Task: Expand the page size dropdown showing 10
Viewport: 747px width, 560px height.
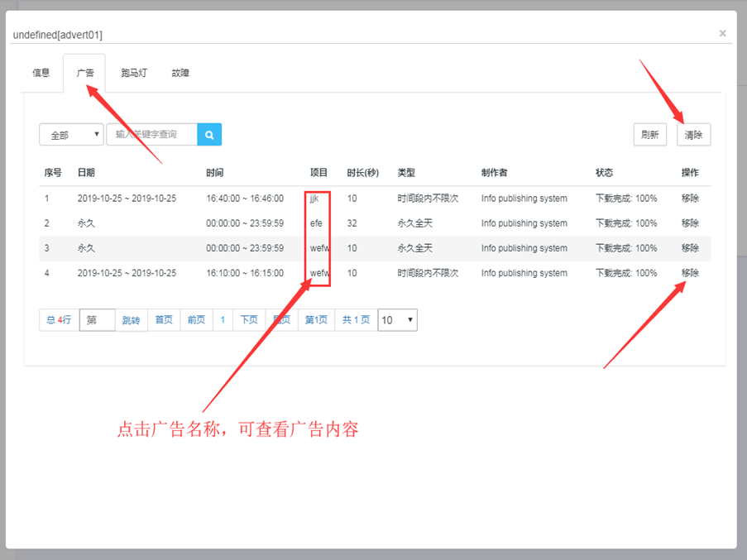Action: click(397, 320)
